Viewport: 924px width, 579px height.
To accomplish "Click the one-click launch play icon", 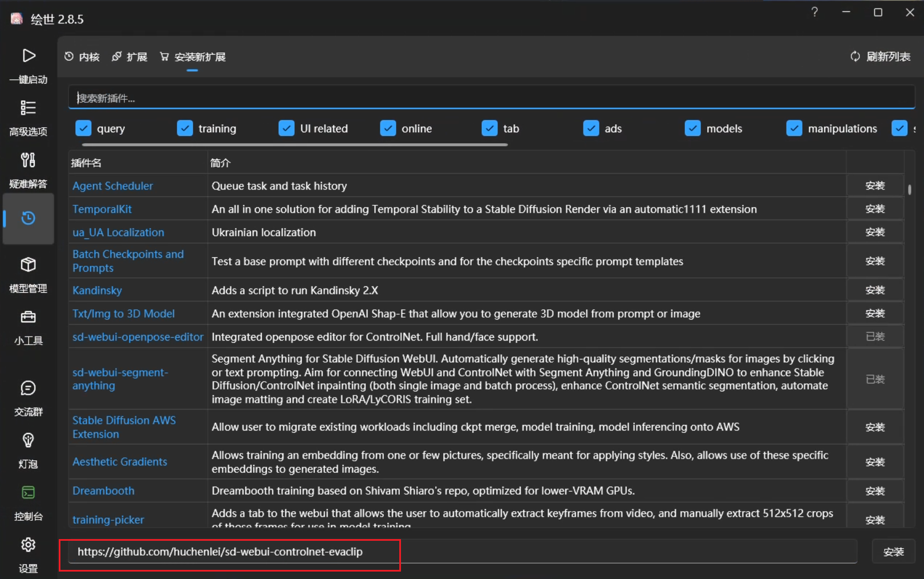I will click(x=29, y=55).
